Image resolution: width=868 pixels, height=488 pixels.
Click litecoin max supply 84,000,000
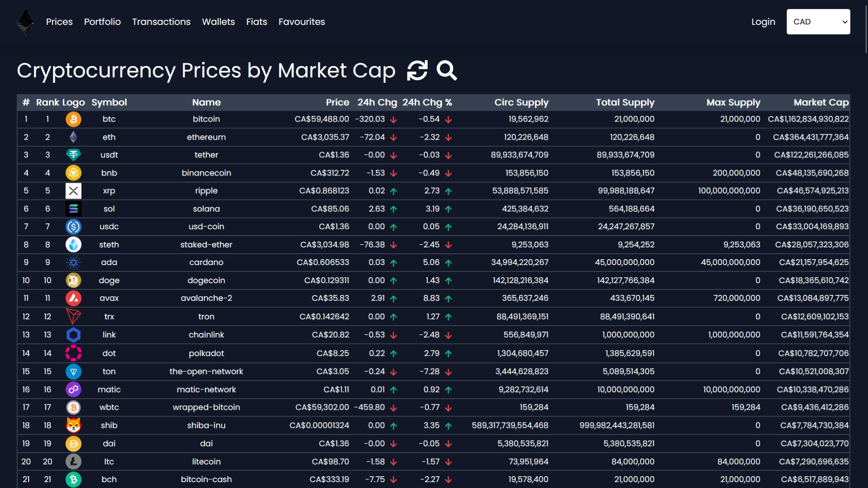(739, 462)
